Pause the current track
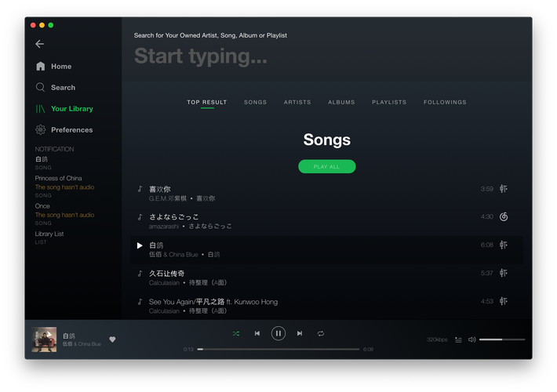Image resolution: width=557 pixels, height=392 pixels. [x=278, y=333]
